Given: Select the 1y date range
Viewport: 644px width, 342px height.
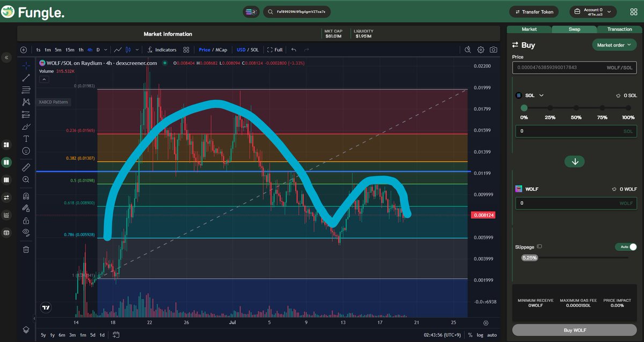Looking at the screenshot, I should click(x=52, y=335).
